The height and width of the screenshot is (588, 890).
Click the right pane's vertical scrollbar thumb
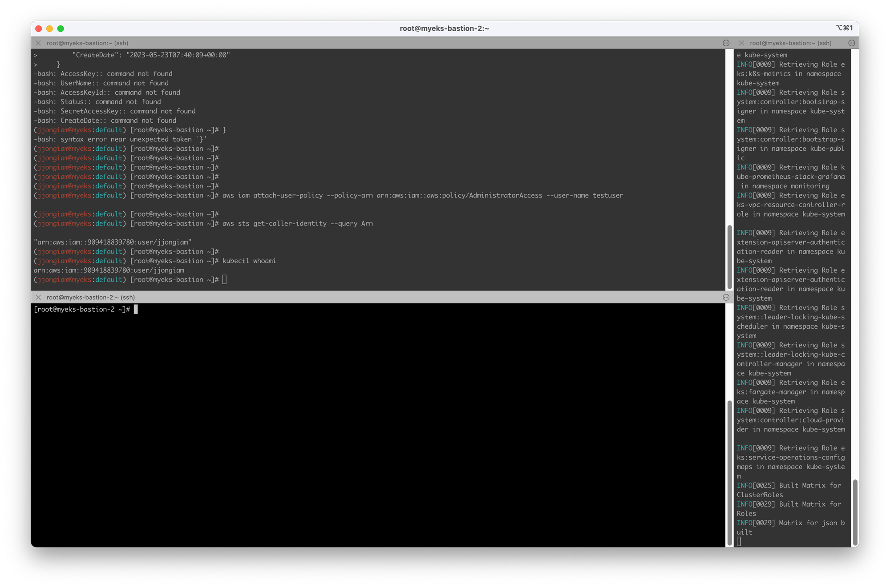[854, 512]
